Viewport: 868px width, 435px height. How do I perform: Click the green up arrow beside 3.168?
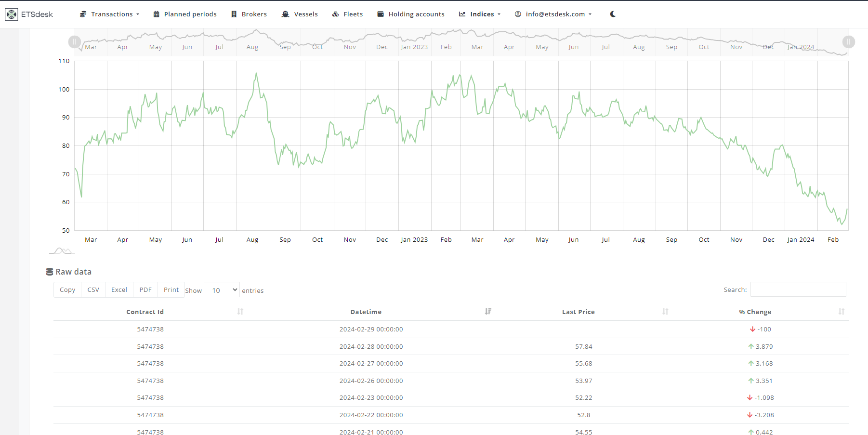751,363
